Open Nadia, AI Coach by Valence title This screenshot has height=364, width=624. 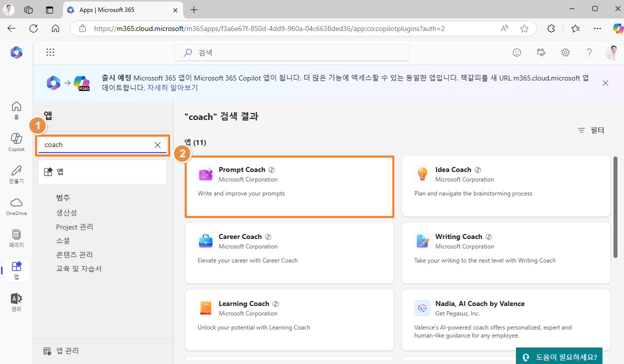[480, 303]
